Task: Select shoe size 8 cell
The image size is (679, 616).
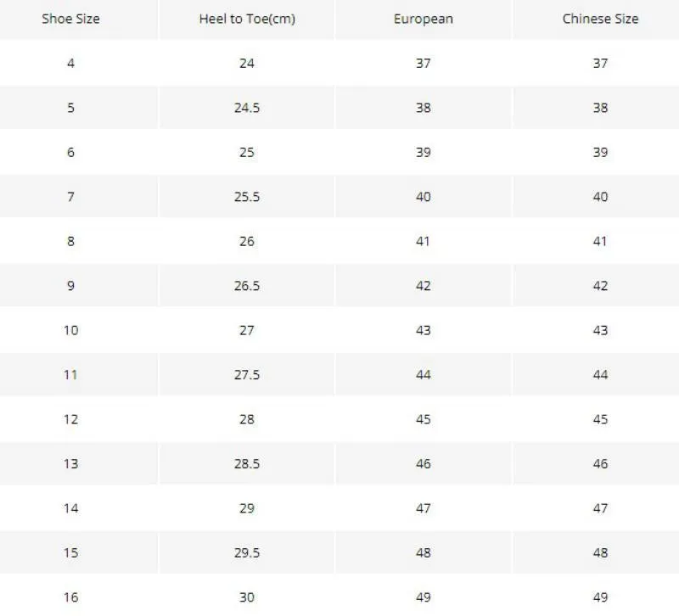Action: (70, 242)
